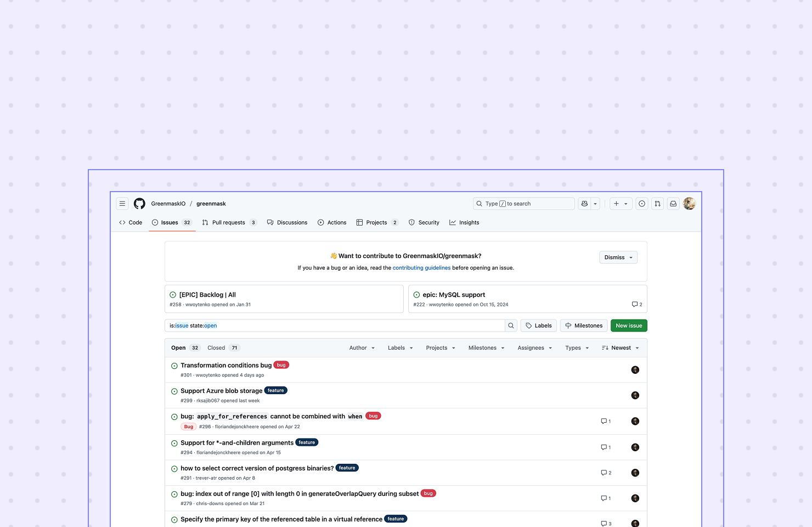Open issue Support Azure blob storage
The width and height of the screenshot is (812, 527).
point(222,391)
